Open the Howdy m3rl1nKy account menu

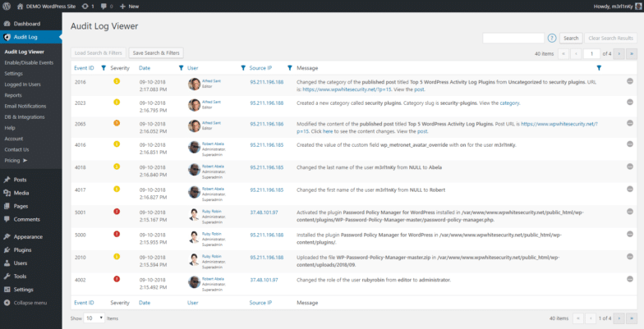[618, 7]
